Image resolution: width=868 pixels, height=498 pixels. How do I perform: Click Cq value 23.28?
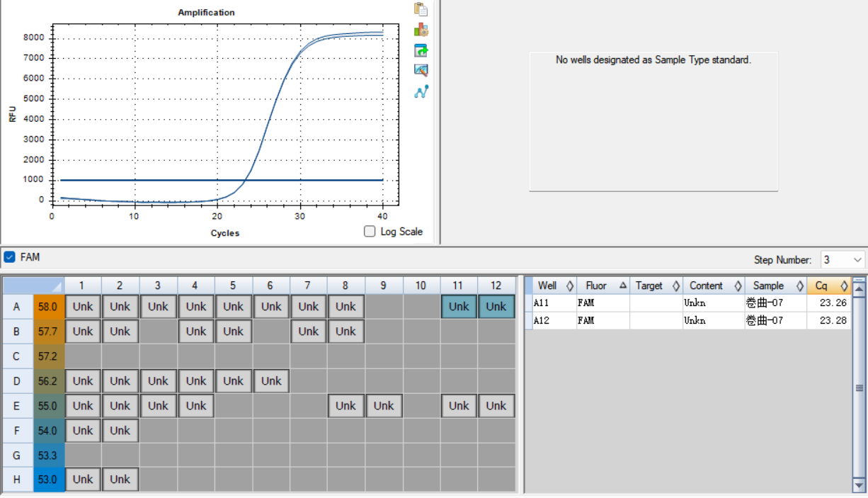[x=833, y=321]
